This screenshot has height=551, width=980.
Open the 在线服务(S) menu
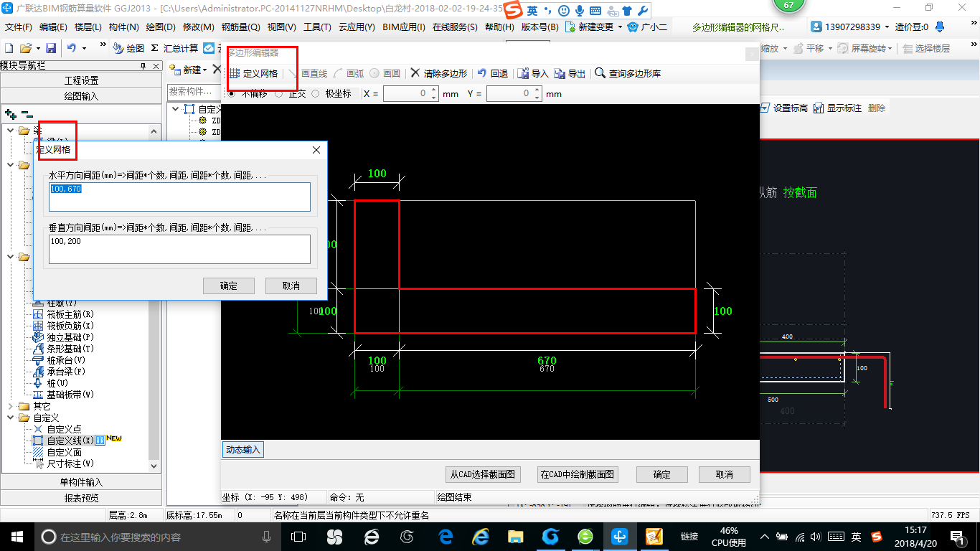point(455,27)
